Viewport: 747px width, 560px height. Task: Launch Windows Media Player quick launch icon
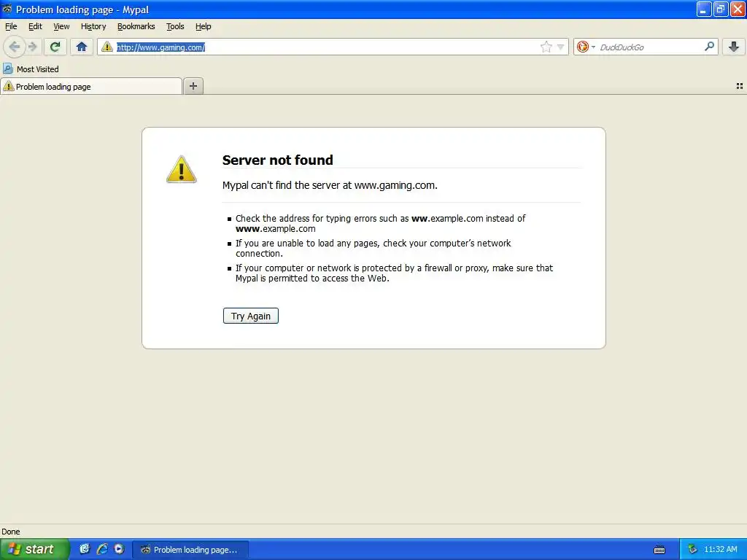pos(119,549)
